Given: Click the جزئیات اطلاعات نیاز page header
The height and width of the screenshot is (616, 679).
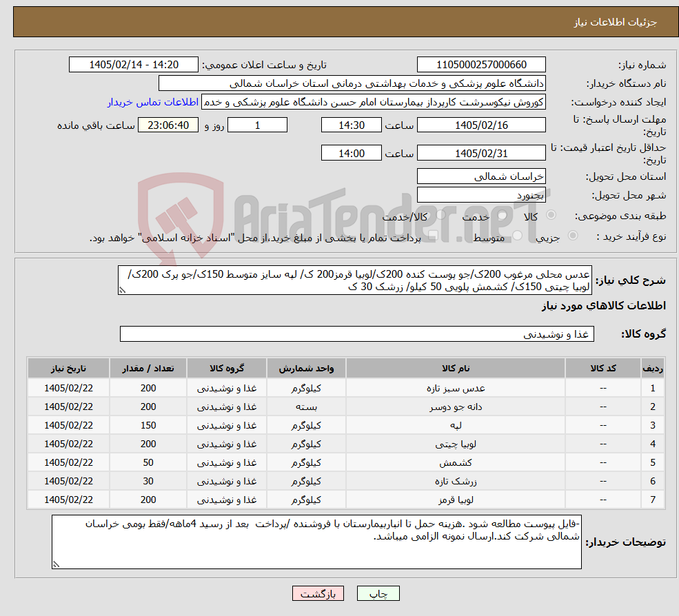Looking at the screenshot, I should [616, 22].
